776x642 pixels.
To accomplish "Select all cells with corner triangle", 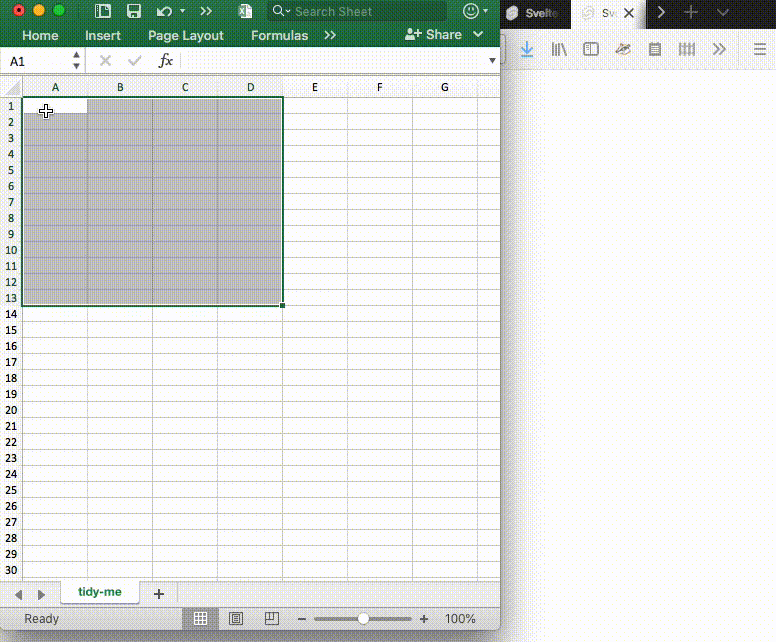I will [13, 88].
